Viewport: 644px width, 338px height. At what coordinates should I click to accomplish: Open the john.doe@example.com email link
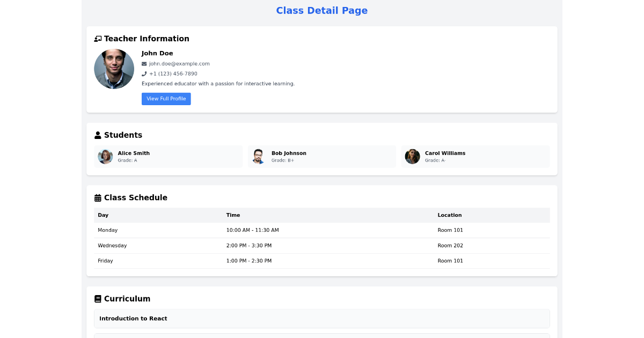[x=179, y=63]
